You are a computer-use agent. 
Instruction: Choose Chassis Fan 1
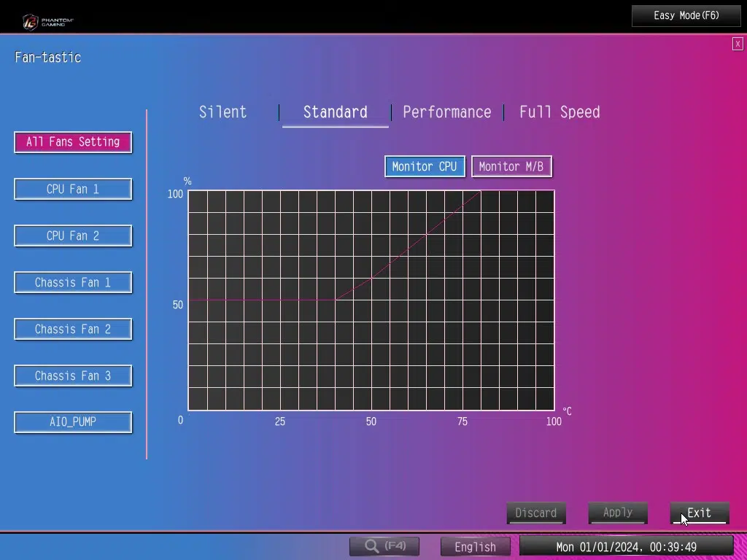(73, 282)
